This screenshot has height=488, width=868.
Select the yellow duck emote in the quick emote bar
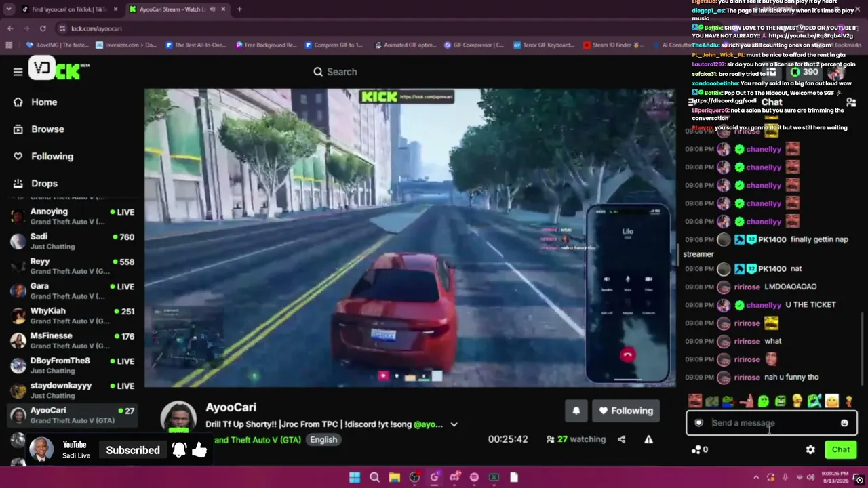(x=797, y=401)
